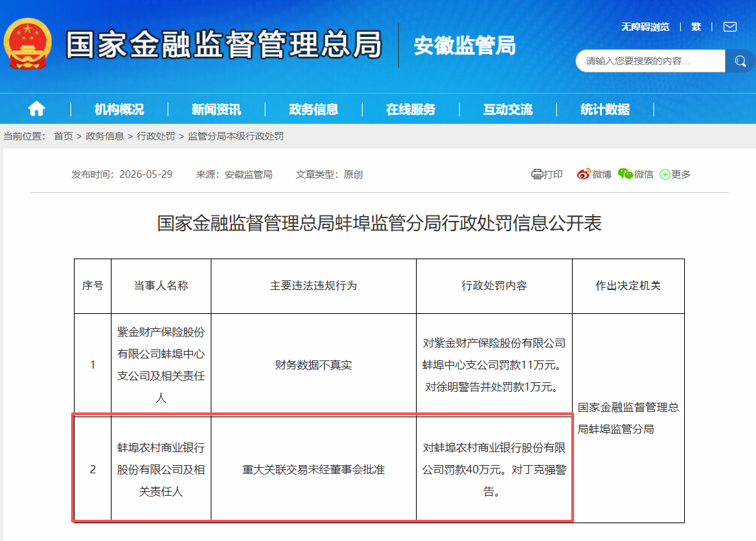The width and height of the screenshot is (756, 541).
Task: Open 政务信息 menu item
Action: (x=313, y=109)
